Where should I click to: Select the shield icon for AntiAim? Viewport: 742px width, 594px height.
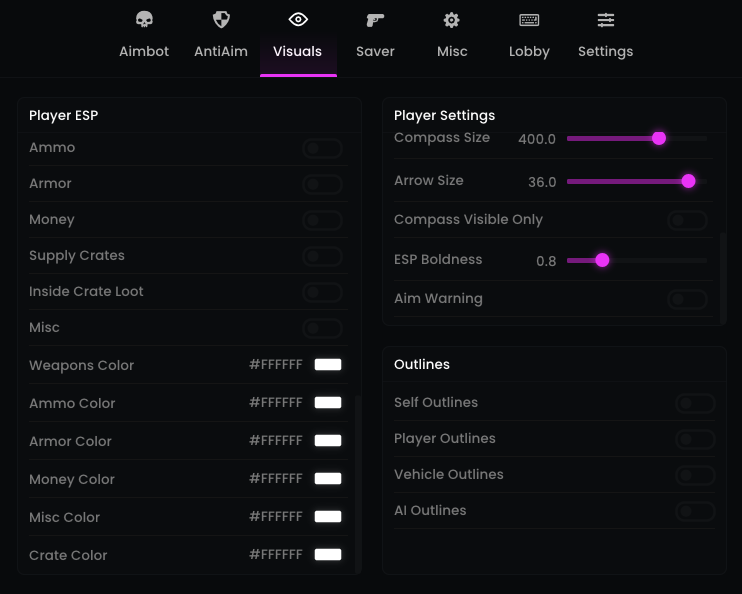221,20
